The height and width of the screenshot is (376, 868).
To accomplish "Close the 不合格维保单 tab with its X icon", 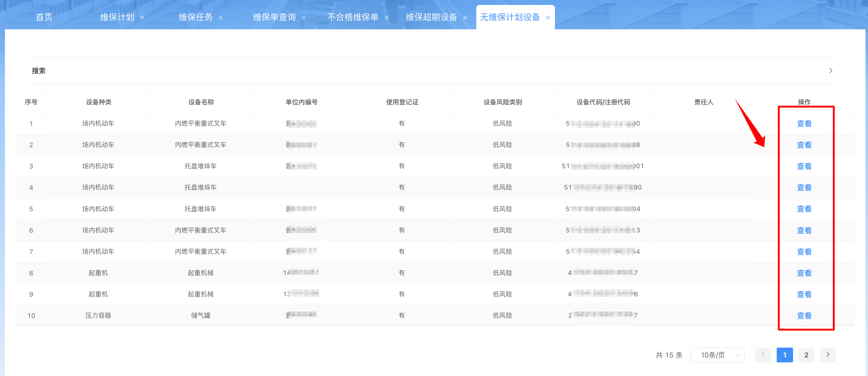I will [386, 18].
